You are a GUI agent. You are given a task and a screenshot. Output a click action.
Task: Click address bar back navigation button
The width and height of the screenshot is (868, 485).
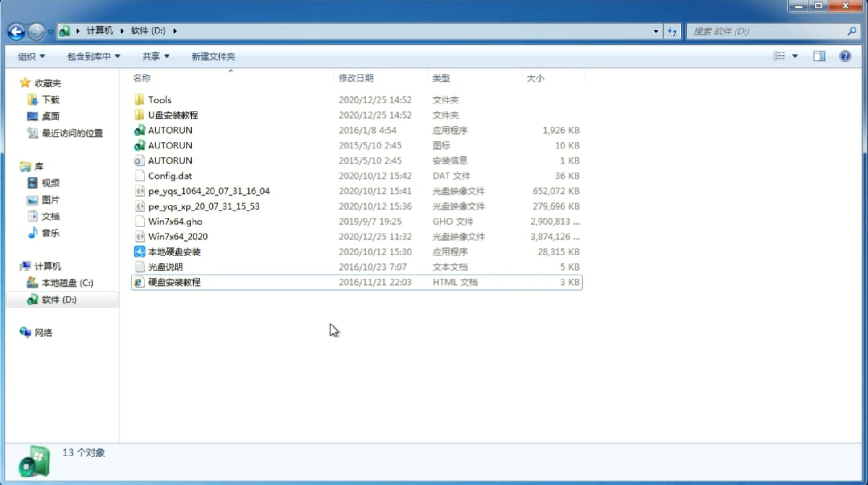click(x=16, y=30)
